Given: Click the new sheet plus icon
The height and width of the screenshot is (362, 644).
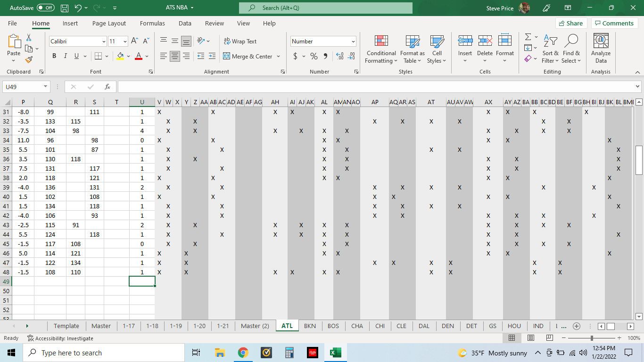Looking at the screenshot, I should (x=576, y=326).
